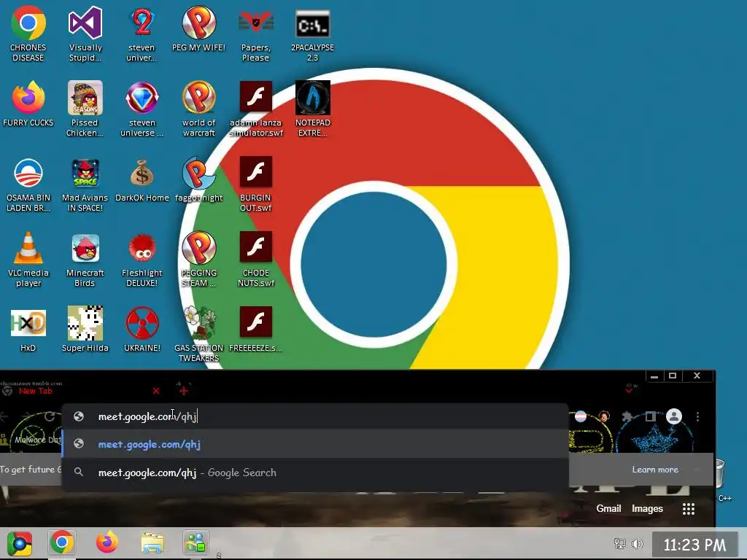This screenshot has width=747, height=560.
Task: Open the Google apps grid launcher
Action: [x=689, y=508]
